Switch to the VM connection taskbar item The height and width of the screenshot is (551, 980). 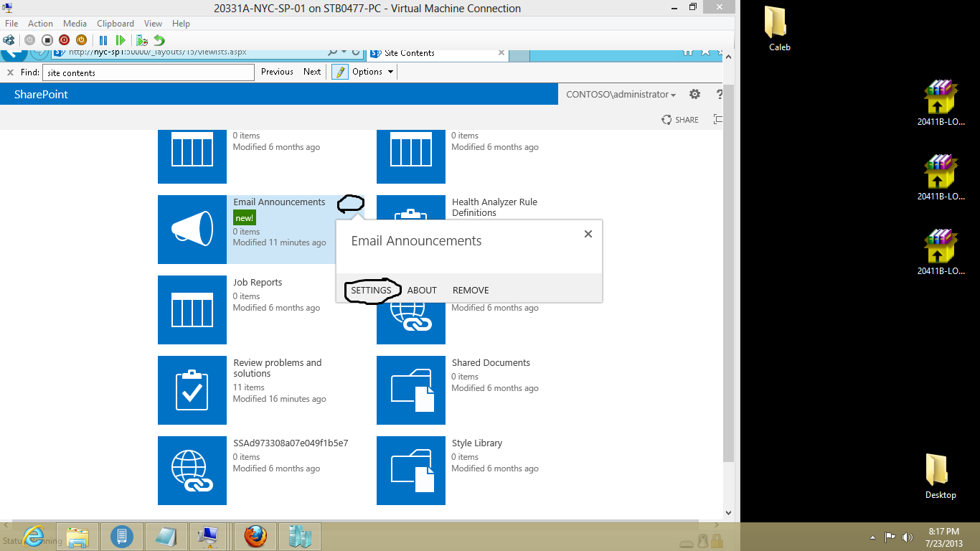(x=209, y=536)
